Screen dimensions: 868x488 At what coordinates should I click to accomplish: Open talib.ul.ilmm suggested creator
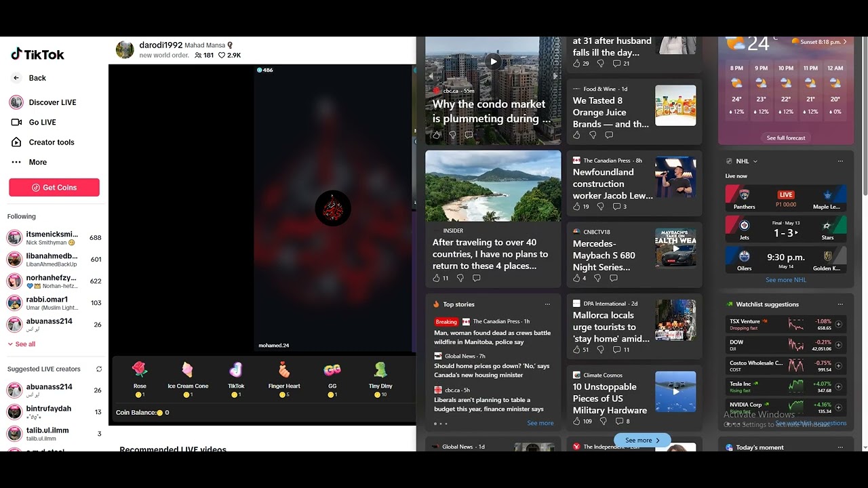tap(54, 434)
